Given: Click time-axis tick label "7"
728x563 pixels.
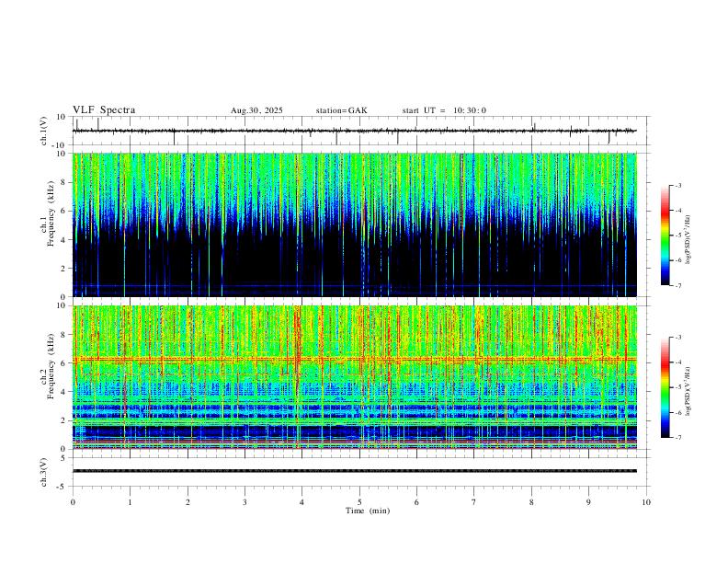Looking at the screenshot, I should (x=474, y=502).
